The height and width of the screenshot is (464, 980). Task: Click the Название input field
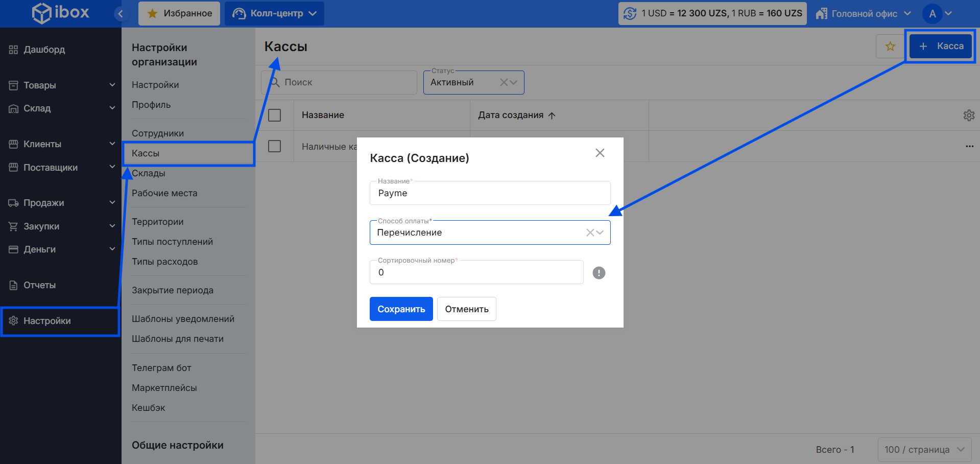(x=489, y=193)
